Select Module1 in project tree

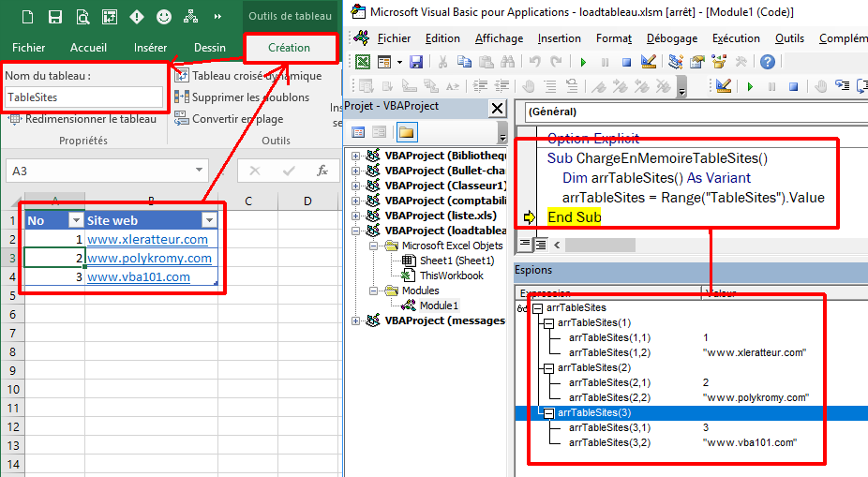point(439,306)
